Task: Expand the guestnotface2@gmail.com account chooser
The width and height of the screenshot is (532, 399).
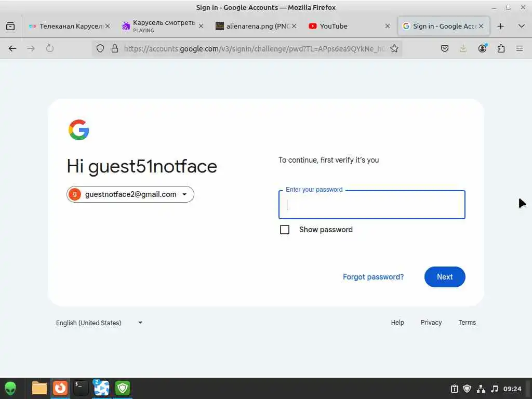Action: [130, 194]
